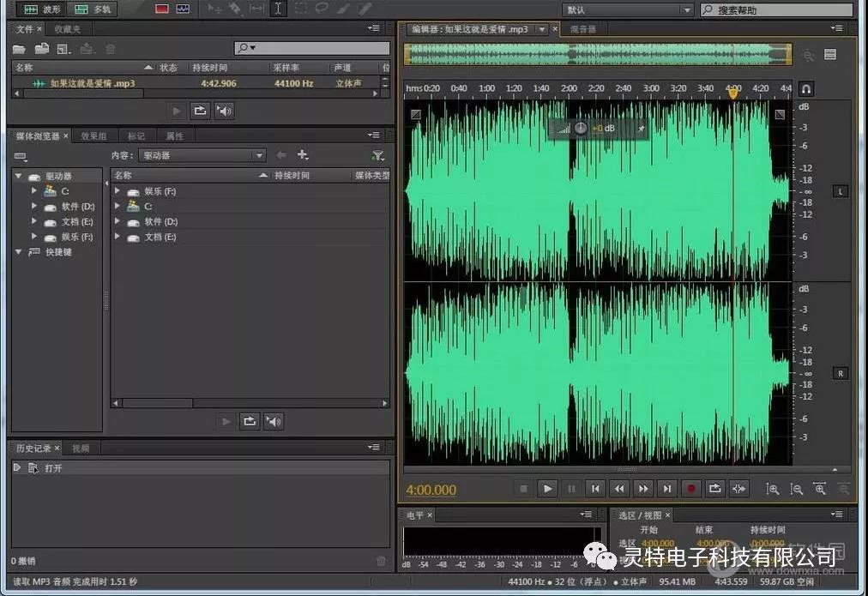The width and height of the screenshot is (868, 596).
Task: Click the fade-in handle on waveform
Action: [x=416, y=115]
